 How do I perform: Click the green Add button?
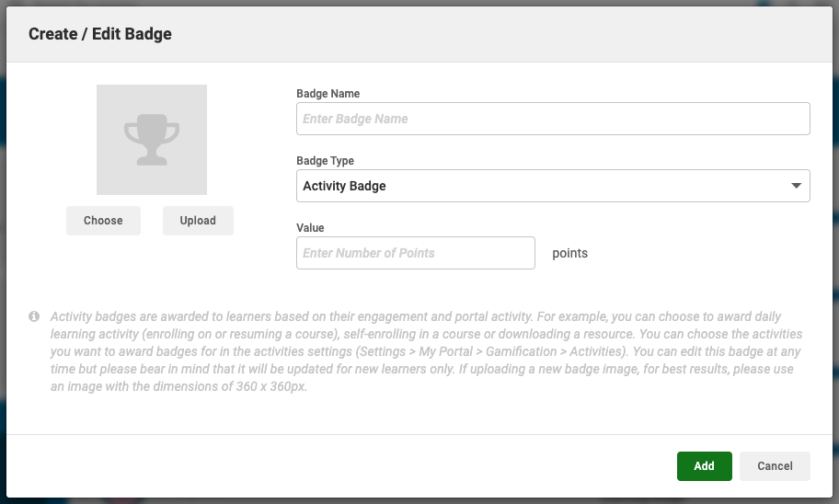(704, 466)
